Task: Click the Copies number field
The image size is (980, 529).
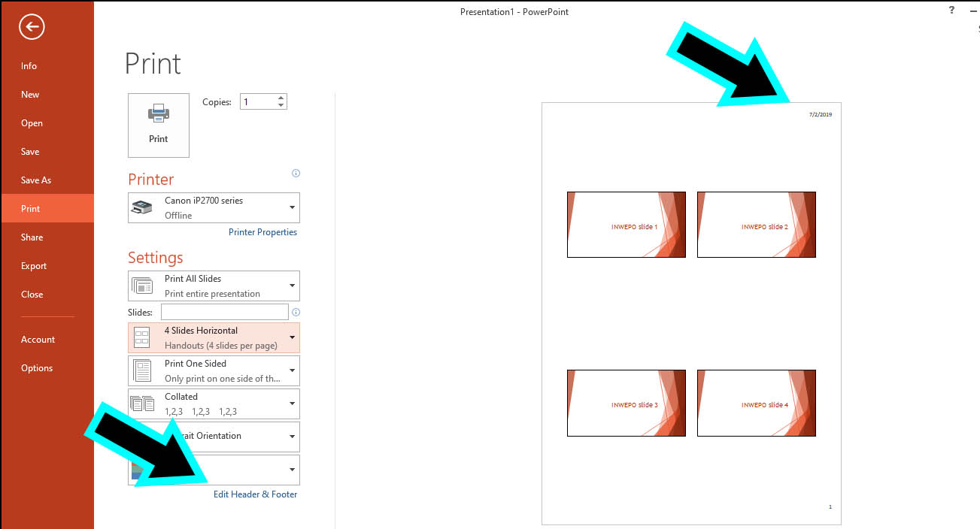Action: click(258, 101)
